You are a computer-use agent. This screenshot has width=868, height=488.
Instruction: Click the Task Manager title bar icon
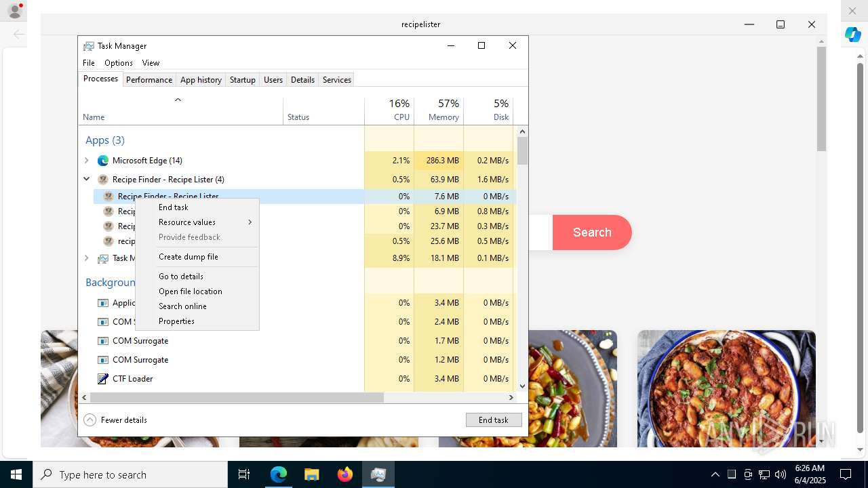click(89, 46)
